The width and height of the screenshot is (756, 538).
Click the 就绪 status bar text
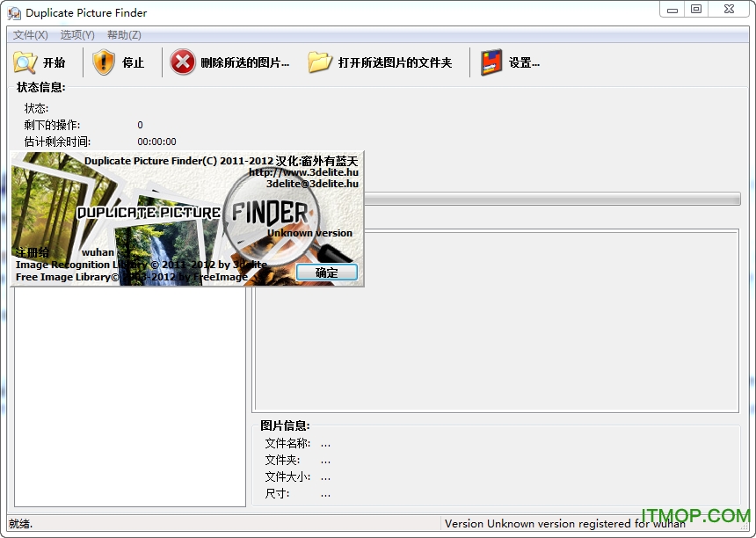click(21, 523)
